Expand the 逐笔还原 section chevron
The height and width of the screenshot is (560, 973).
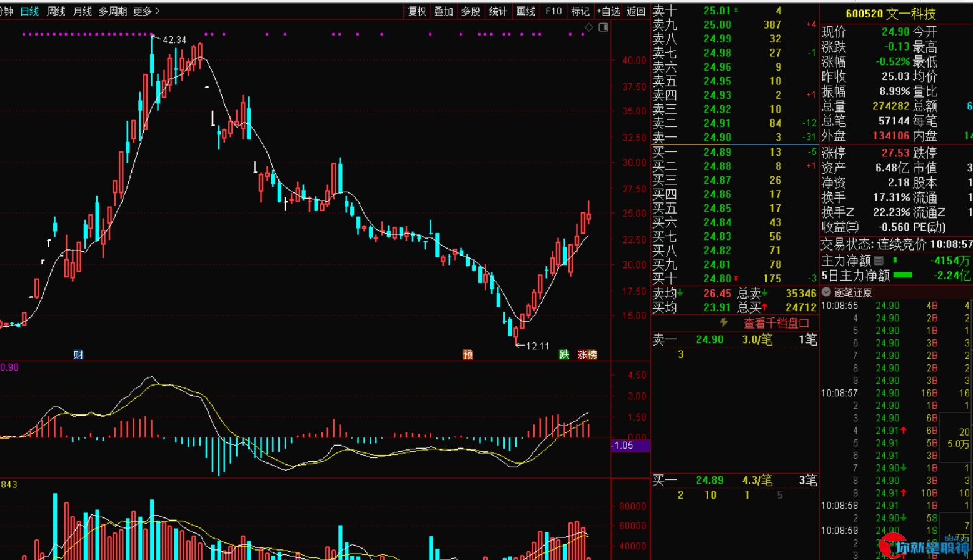(826, 292)
